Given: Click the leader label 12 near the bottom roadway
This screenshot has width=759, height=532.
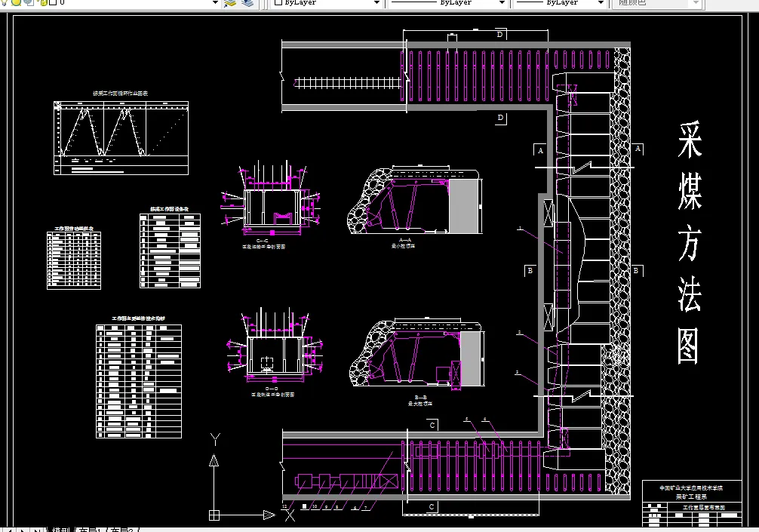Looking at the screenshot, I should (x=284, y=506).
